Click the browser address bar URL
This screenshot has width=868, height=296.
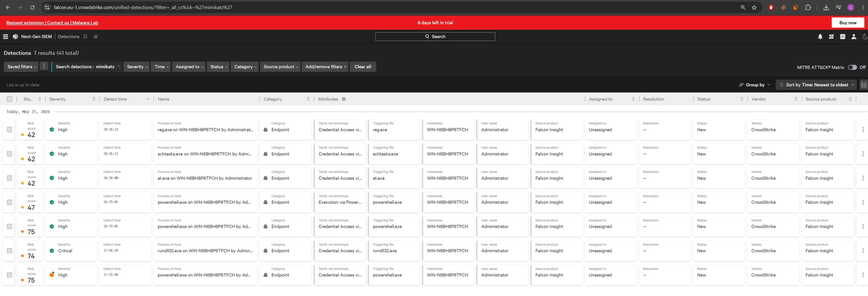tap(143, 7)
